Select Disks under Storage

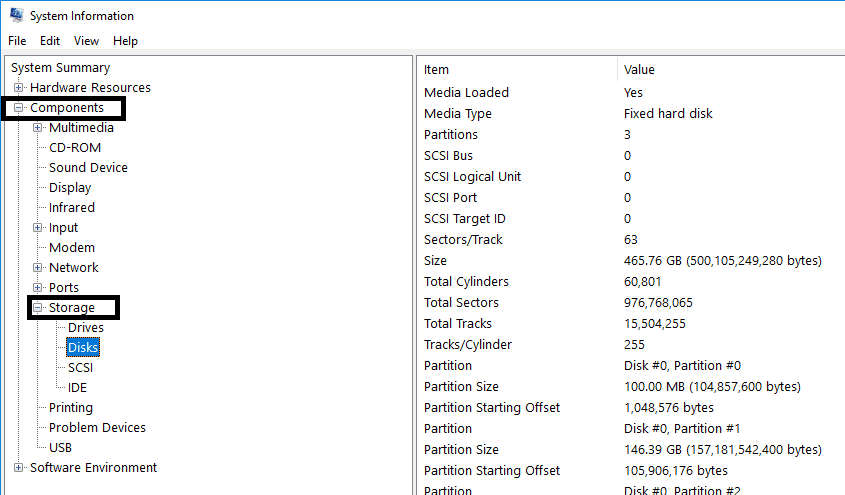(x=83, y=347)
